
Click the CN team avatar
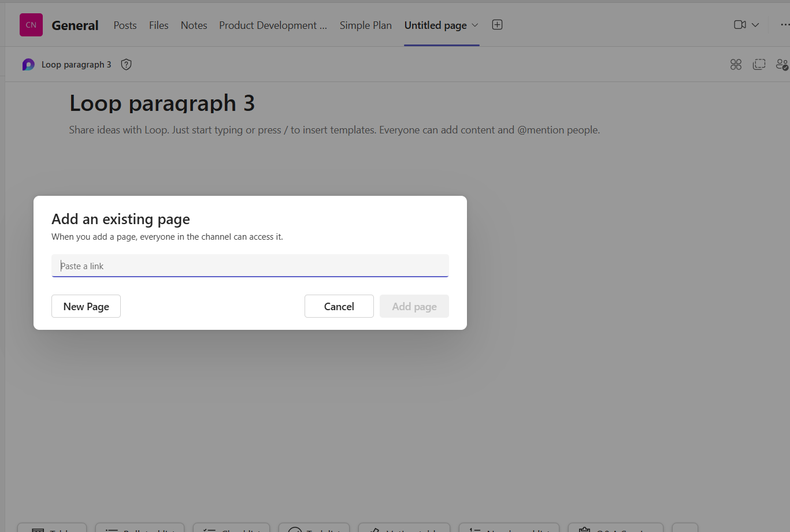(31, 25)
